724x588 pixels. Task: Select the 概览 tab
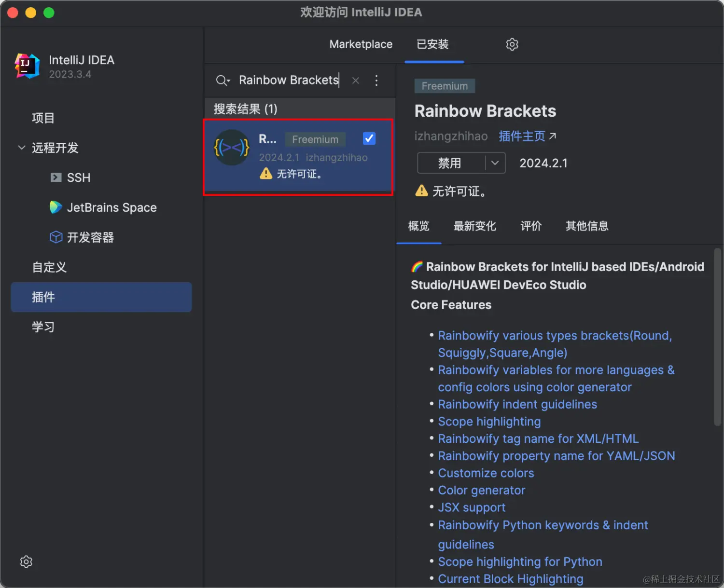pos(418,226)
